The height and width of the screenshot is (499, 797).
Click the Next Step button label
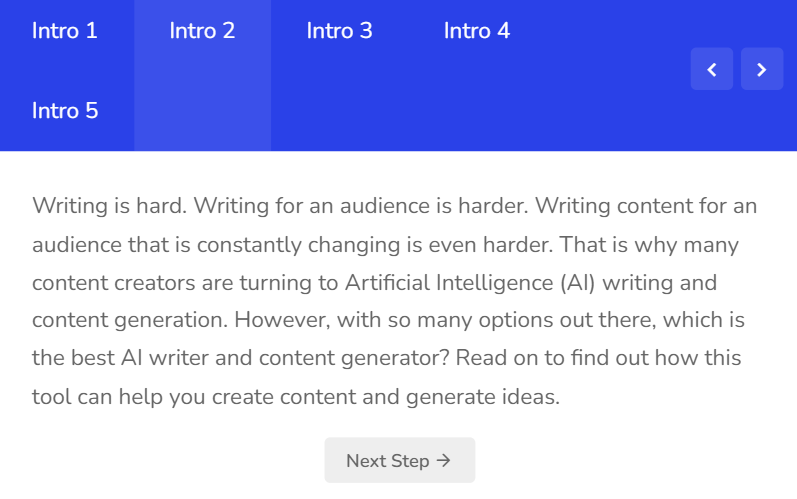coord(388,461)
